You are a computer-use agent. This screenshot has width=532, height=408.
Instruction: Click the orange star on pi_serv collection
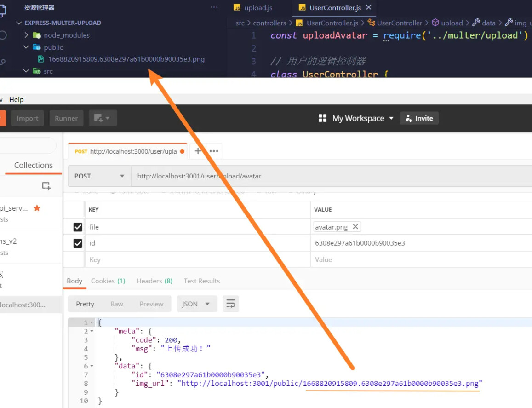click(37, 208)
